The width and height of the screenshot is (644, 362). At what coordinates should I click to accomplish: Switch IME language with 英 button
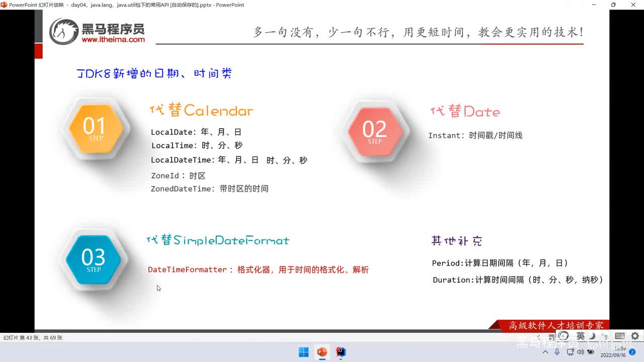(x=581, y=336)
